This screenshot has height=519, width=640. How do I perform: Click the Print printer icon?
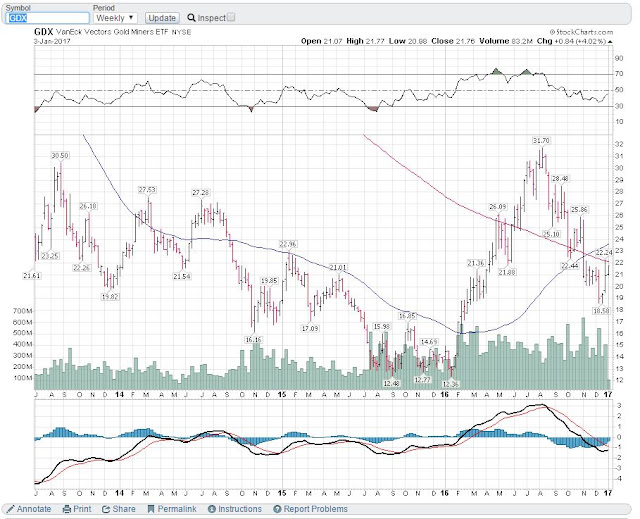coord(67,509)
